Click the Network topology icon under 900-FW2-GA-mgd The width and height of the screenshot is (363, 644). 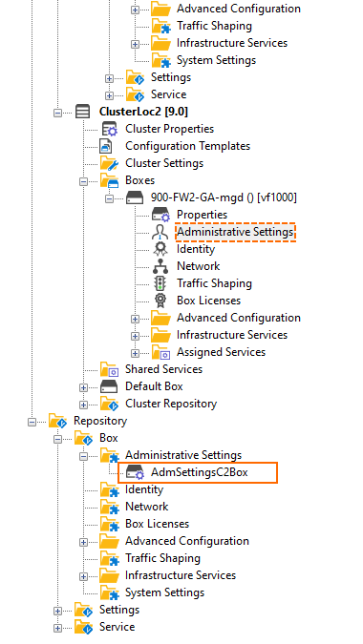(160, 266)
